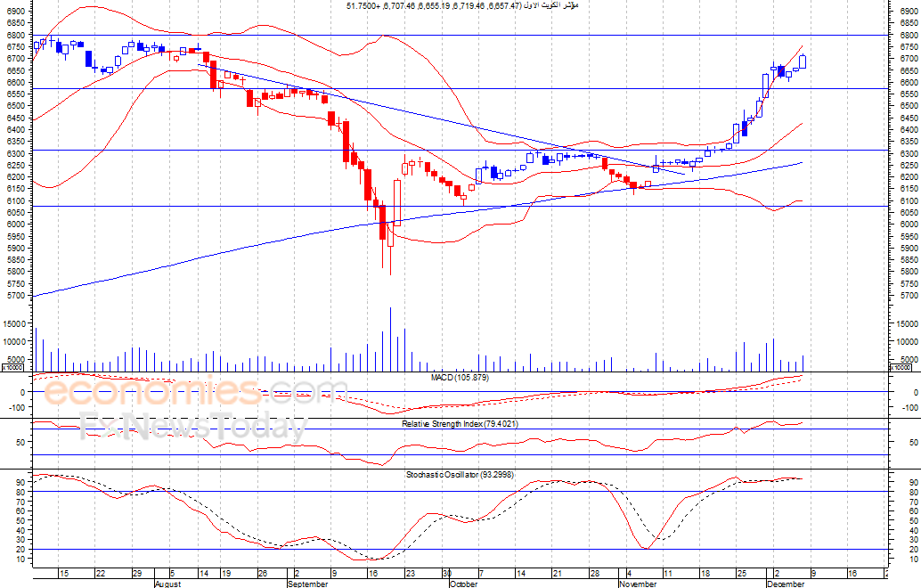
Task: Click the 6800 label on right price axis
Action: pyautogui.click(x=909, y=36)
